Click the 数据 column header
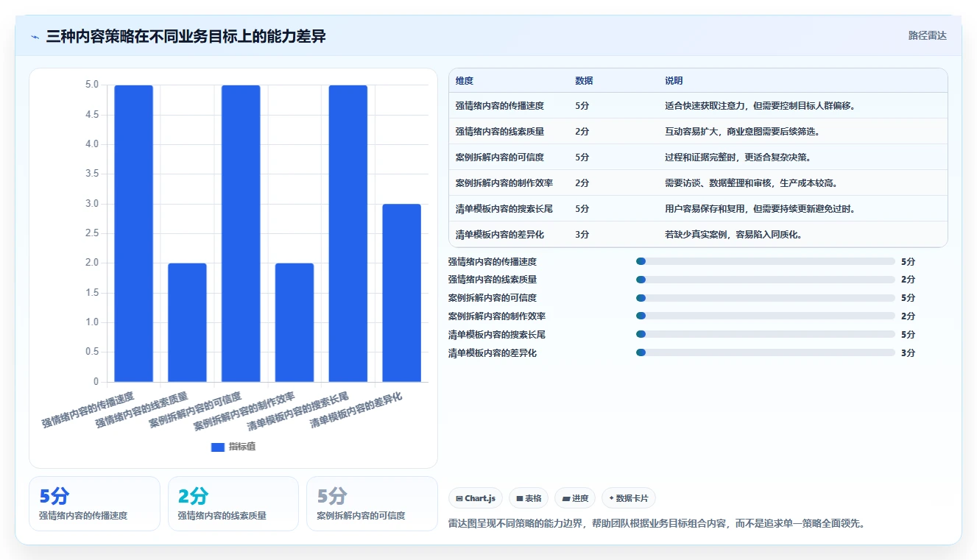This screenshot has height=560, width=977. click(x=584, y=80)
